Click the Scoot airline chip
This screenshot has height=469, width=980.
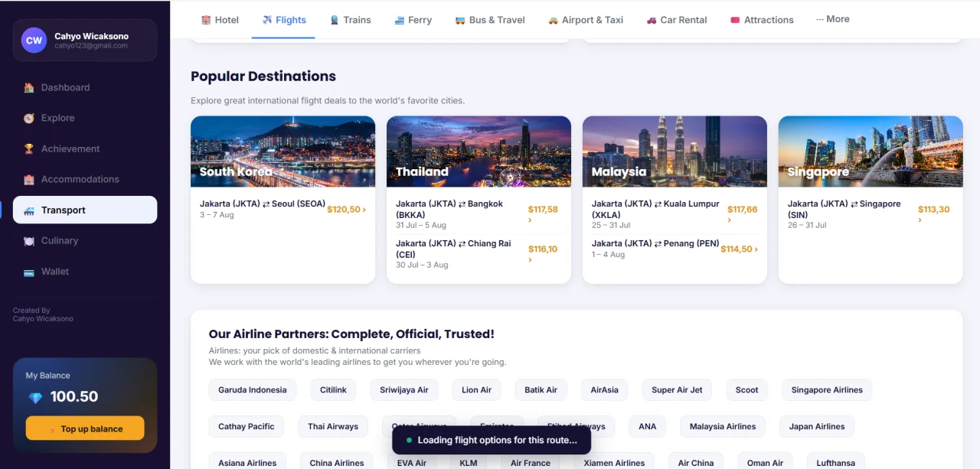point(746,390)
